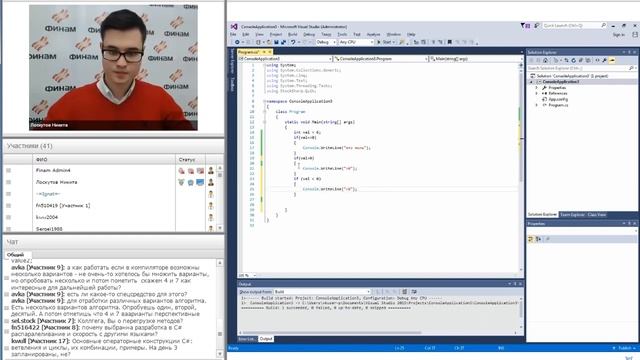Open the View menu
The width and height of the screenshot is (640, 360).
[x=259, y=35]
